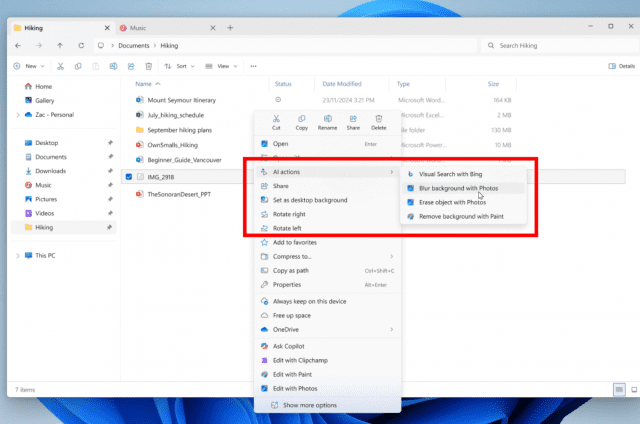Open the Details pane button
640x424 pixels.
[622, 66]
